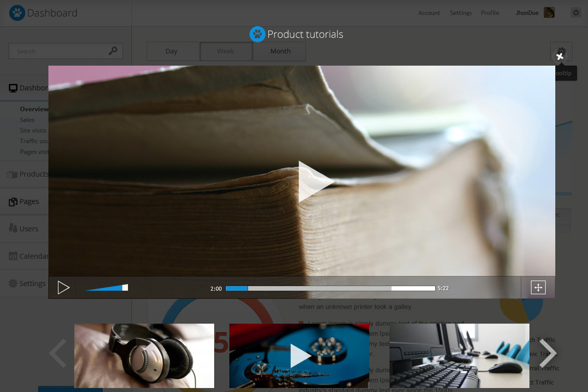
Task: Go to previous thumbnails with left chevron
Action: coord(58,353)
